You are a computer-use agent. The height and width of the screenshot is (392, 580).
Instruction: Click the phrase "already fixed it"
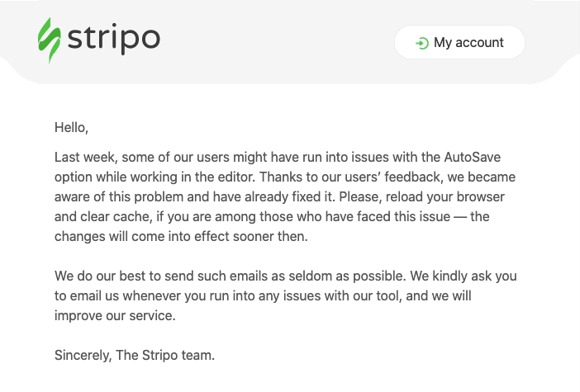click(x=289, y=197)
